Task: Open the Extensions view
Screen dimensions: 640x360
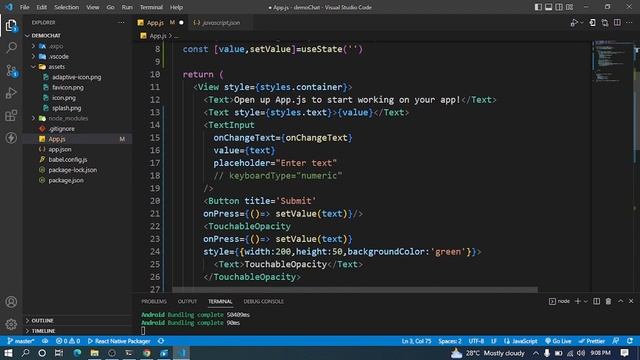Action: tap(11, 116)
